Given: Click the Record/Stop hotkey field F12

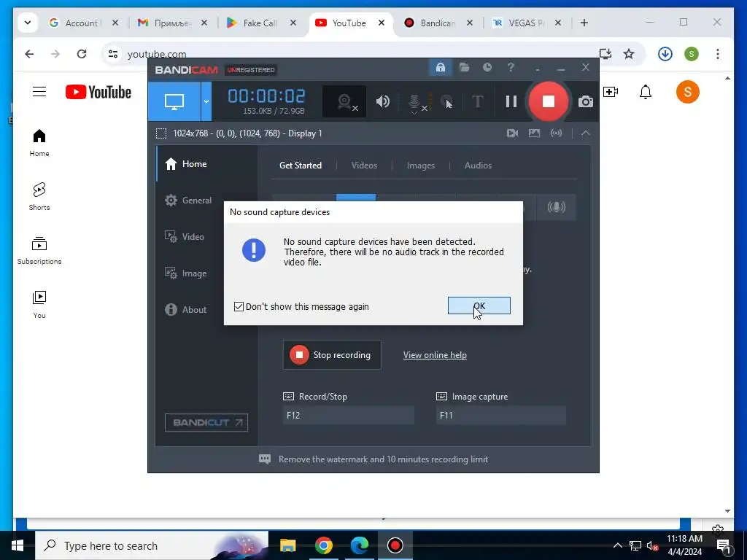Looking at the screenshot, I should pyautogui.click(x=348, y=415).
